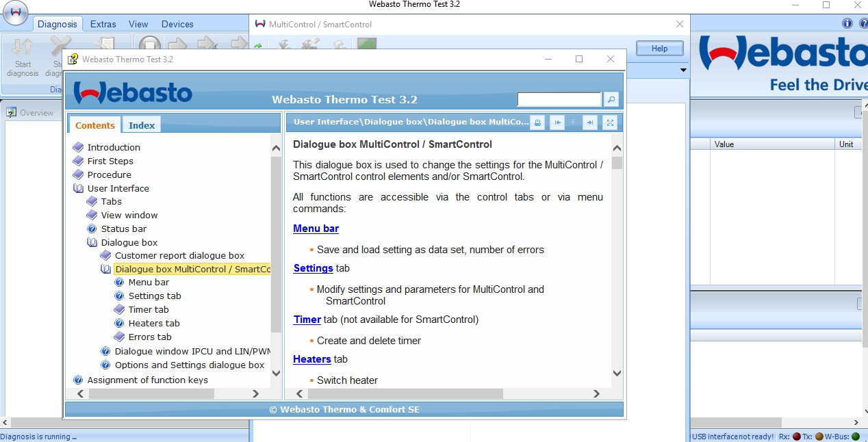Screen dimensions: 868x442
Task: Click the Menu bar topic question icon
Action: pyautogui.click(x=119, y=282)
